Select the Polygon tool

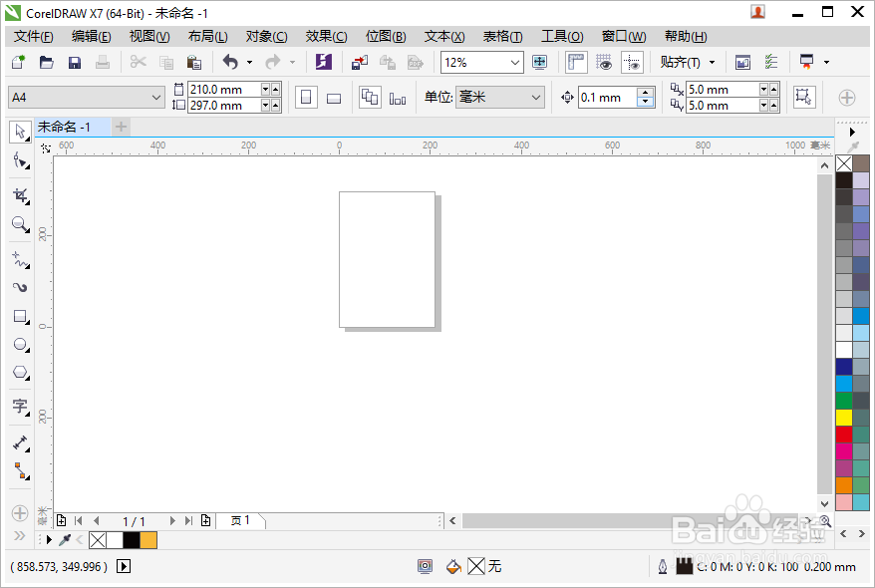21,372
